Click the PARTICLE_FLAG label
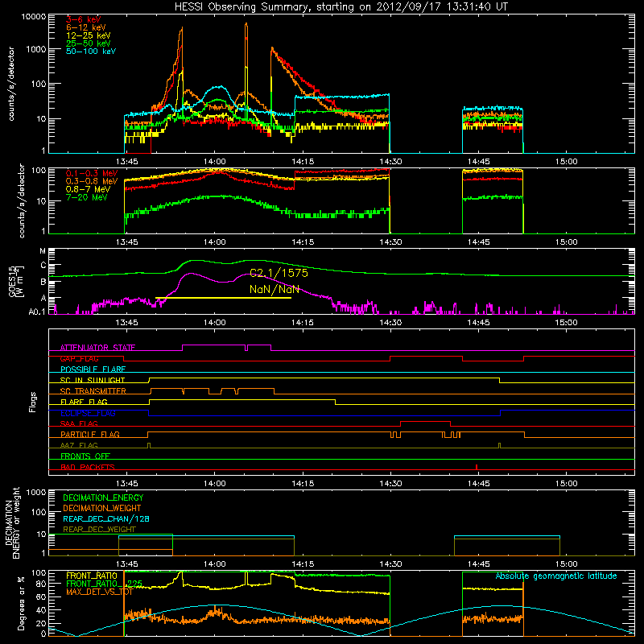The width and height of the screenshot is (644, 644). pos(90,434)
